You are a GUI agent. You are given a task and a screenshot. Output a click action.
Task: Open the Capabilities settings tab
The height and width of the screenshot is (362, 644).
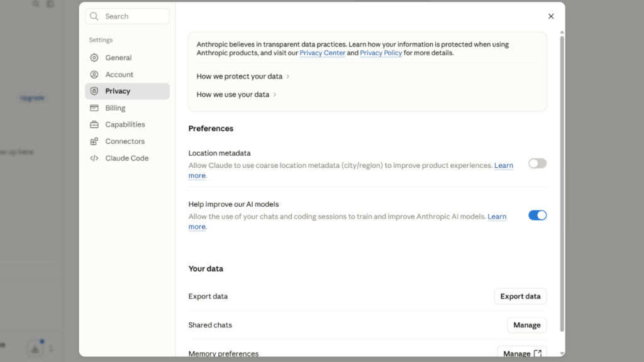pyautogui.click(x=127, y=124)
